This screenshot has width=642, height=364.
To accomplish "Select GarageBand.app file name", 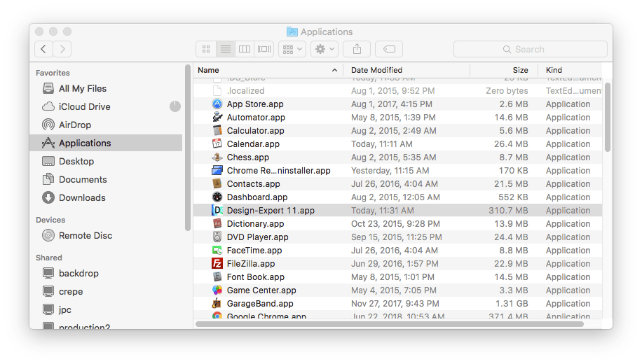I will click(260, 304).
